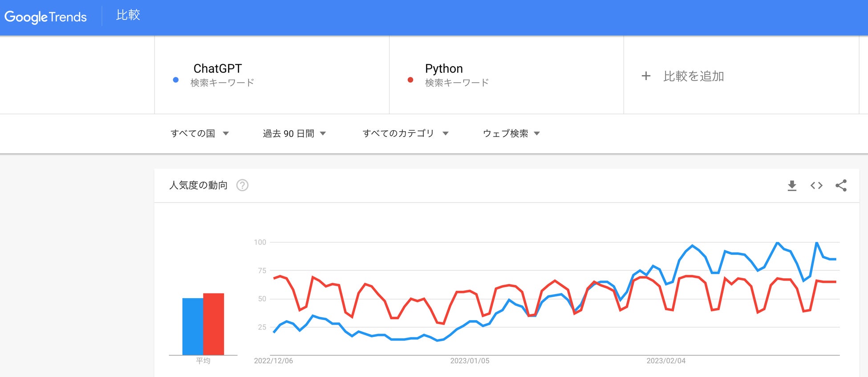Open the すべてのカテゴリ category dropdown
The height and width of the screenshot is (377, 868).
point(406,133)
